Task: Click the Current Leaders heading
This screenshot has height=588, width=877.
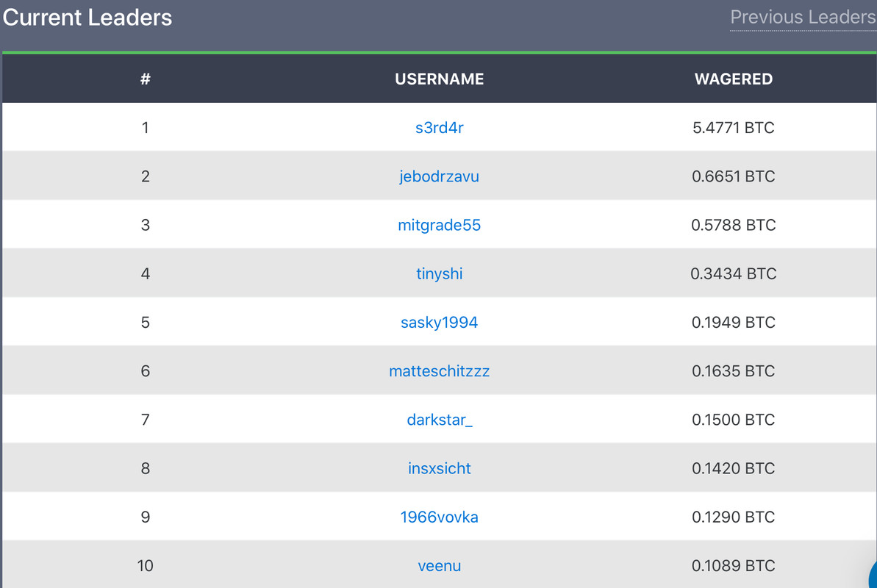Action: (87, 18)
